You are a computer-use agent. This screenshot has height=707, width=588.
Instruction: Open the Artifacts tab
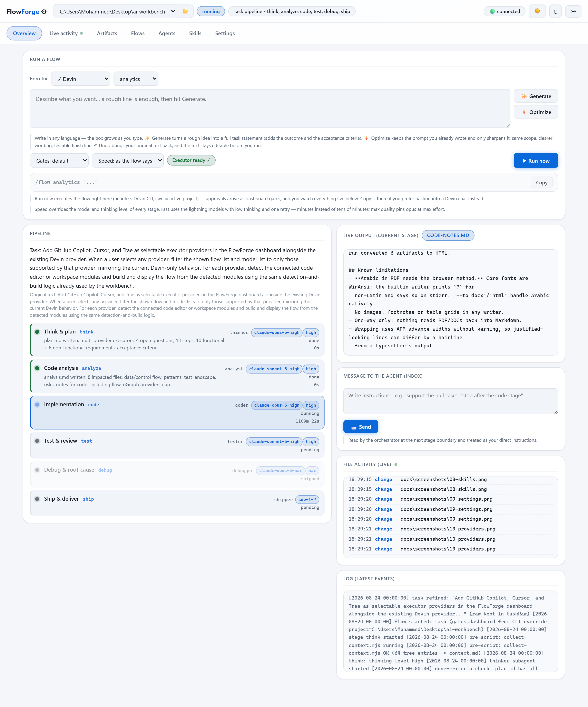(107, 33)
